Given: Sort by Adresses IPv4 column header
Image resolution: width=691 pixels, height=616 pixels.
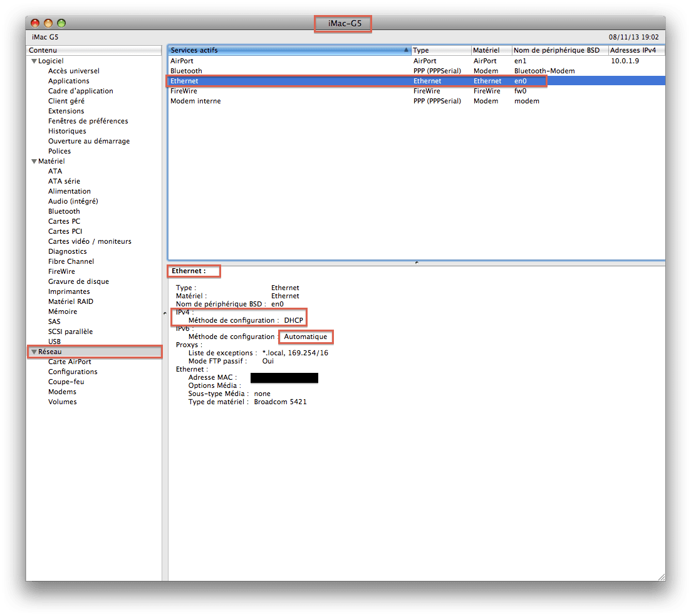Looking at the screenshot, I should [636, 50].
